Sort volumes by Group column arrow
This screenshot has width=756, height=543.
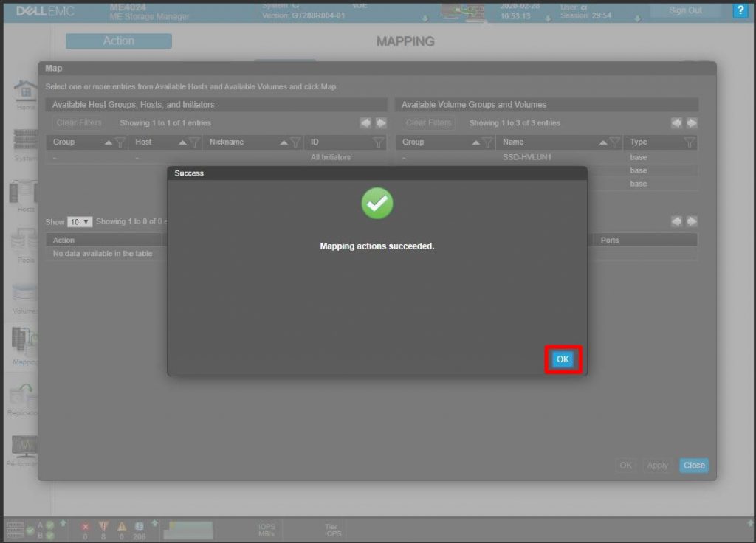pyautogui.click(x=476, y=142)
